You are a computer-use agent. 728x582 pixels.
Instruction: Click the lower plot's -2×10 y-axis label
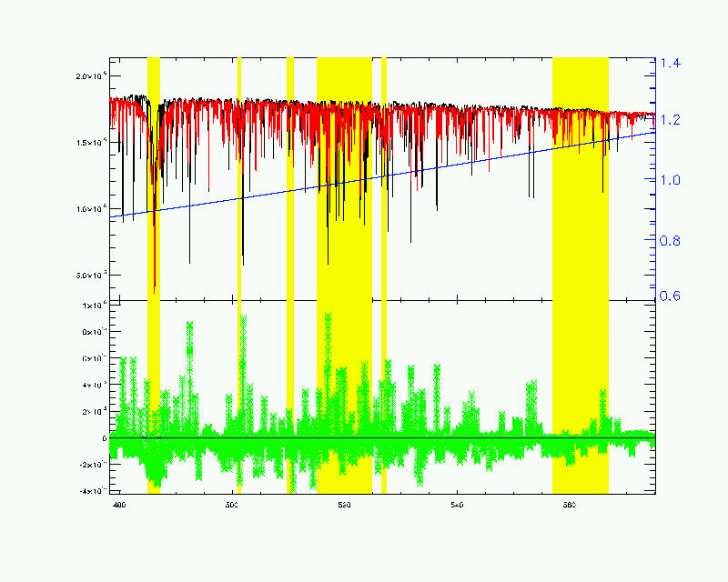pyautogui.click(x=93, y=465)
